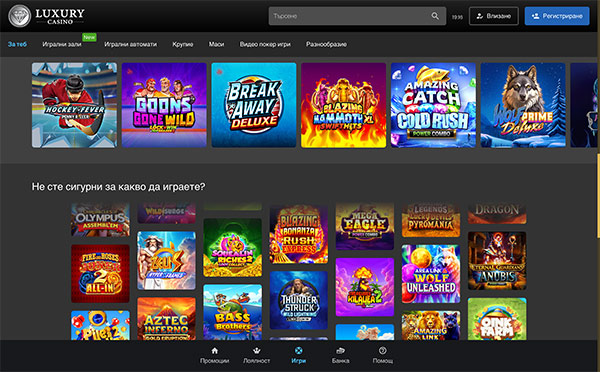This screenshot has height=372, width=600.
Task: Launch the Oink Farm game thumbnail
Action: tap(497, 319)
